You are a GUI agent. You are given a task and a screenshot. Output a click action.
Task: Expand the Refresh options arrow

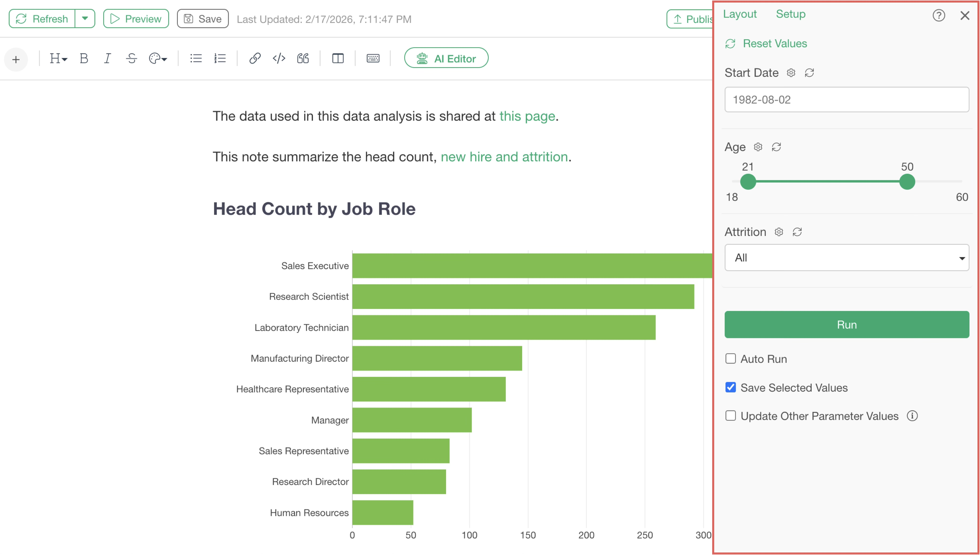[x=85, y=19]
